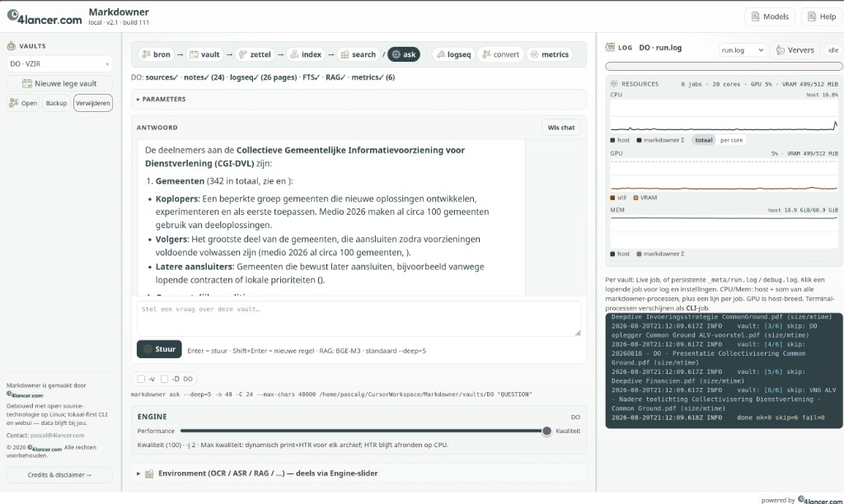Image resolution: width=844 pixels, height=504 pixels.
Task: Expand the Environment (OCR / ASR / RAG) section
Action: click(359, 474)
